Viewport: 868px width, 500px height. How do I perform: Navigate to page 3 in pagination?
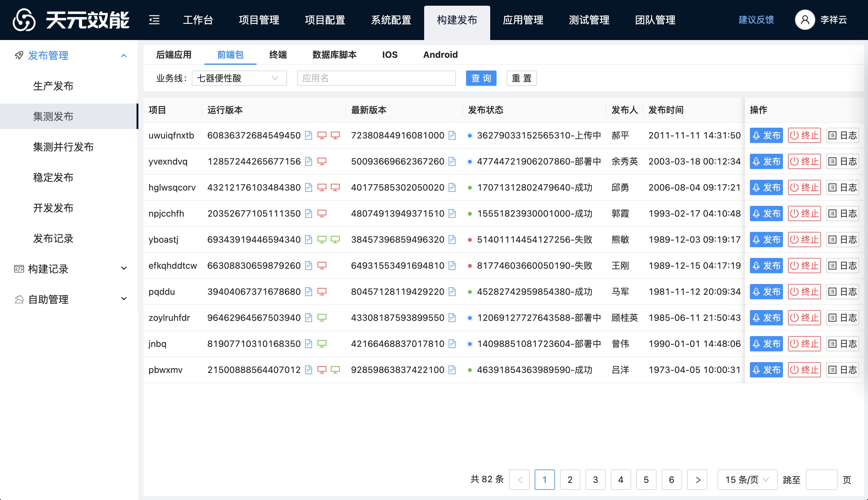(x=595, y=479)
